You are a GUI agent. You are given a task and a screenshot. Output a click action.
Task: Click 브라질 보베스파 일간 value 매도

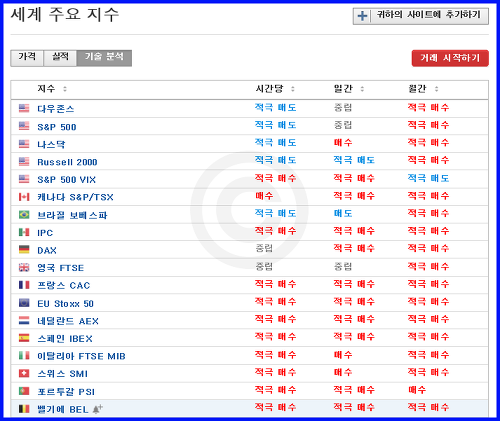[343, 213]
